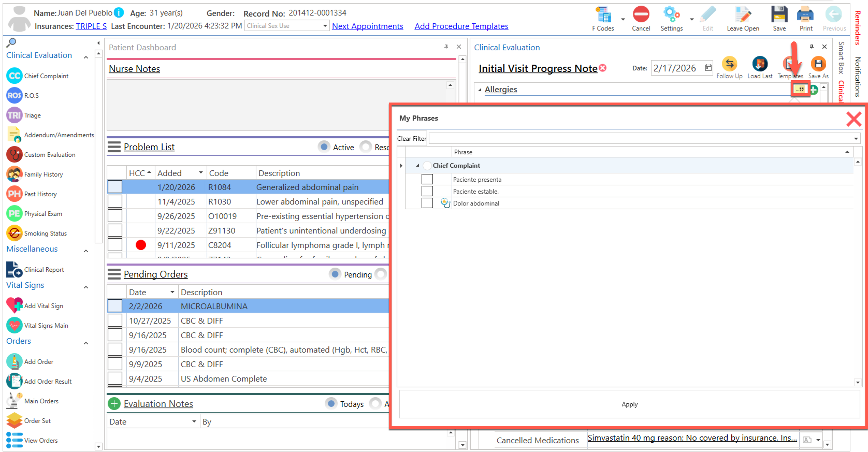Image resolution: width=868 pixels, height=452 pixels.
Task: Open the My Phrases filter dropdown
Action: [856, 138]
